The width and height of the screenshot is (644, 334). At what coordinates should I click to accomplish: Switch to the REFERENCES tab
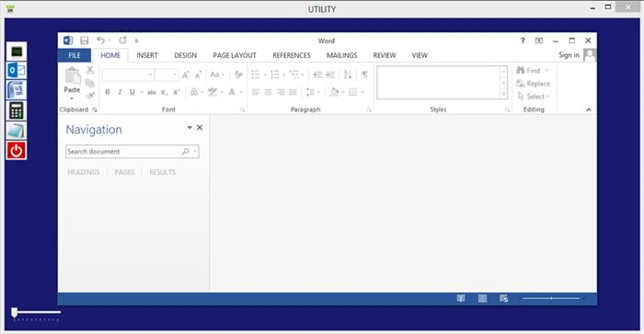292,55
